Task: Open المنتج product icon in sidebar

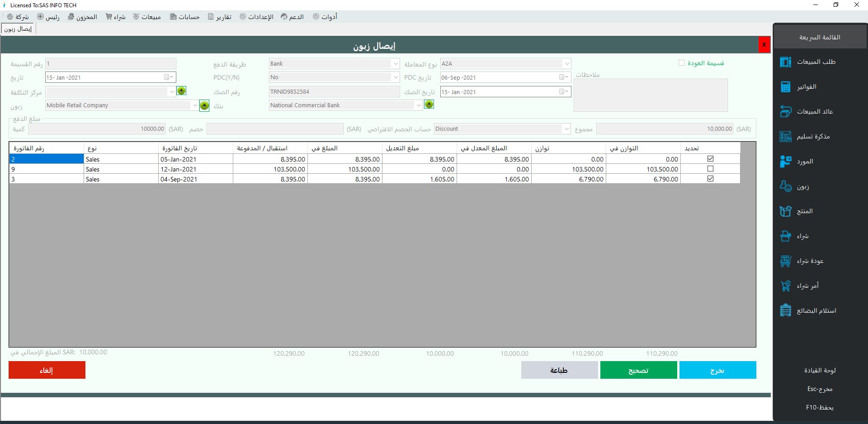Action: [x=786, y=211]
